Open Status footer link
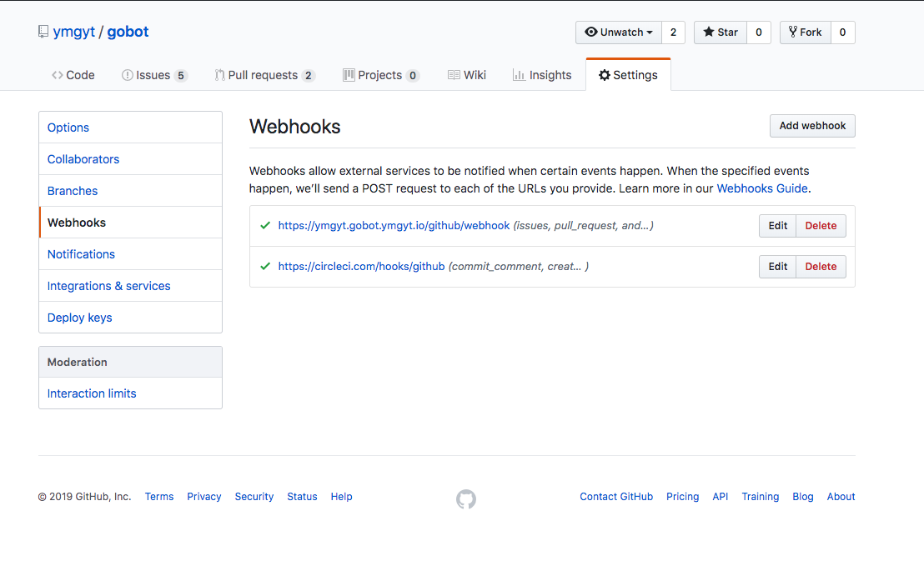Viewport: 924px width, 566px height. coord(302,497)
